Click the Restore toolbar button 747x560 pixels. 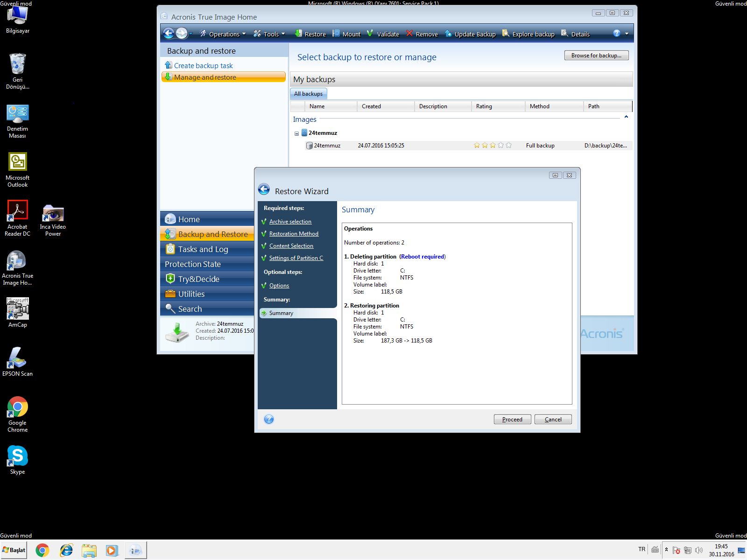(310, 34)
